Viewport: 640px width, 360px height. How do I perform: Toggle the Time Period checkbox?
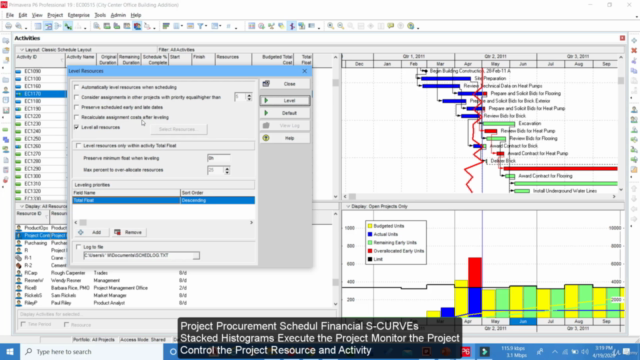pyautogui.click(x=23, y=324)
